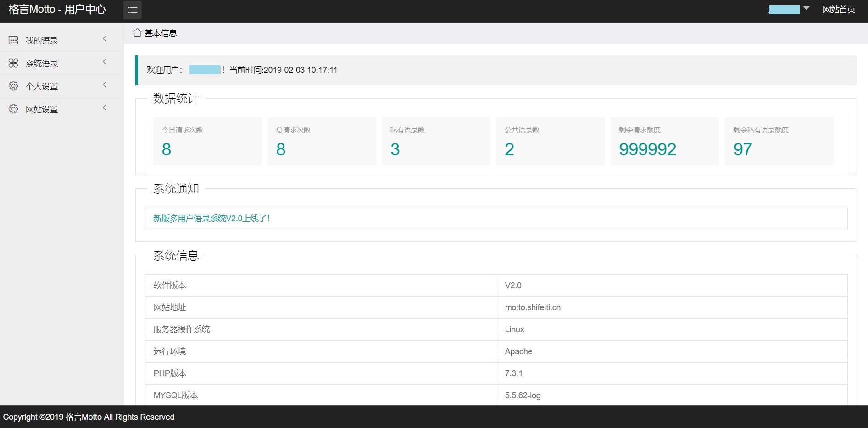Click the home icon in the breadcrumb
This screenshot has height=428, width=868.
137,33
